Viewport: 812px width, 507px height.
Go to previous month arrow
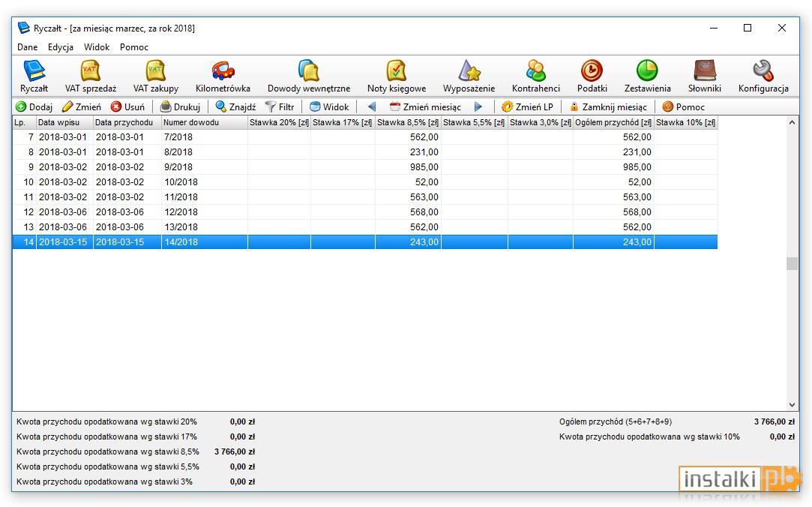click(371, 106)
